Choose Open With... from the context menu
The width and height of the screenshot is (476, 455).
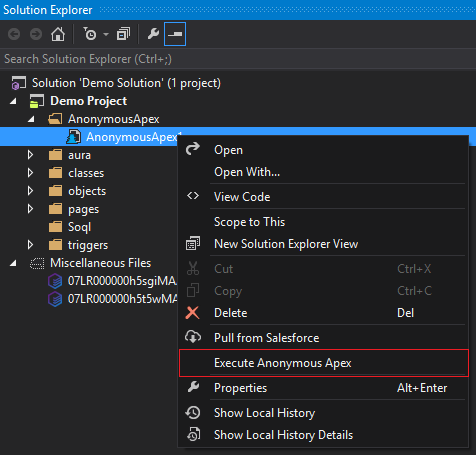point(323,172)
